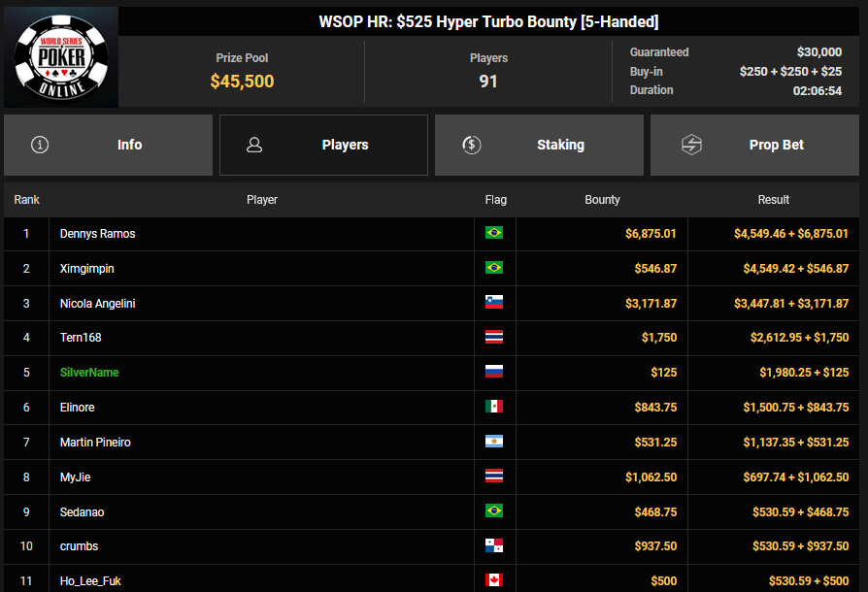This screenshot has height=592, width=868.
Task: Sort by the Rank column header
Action: point(26,200)
